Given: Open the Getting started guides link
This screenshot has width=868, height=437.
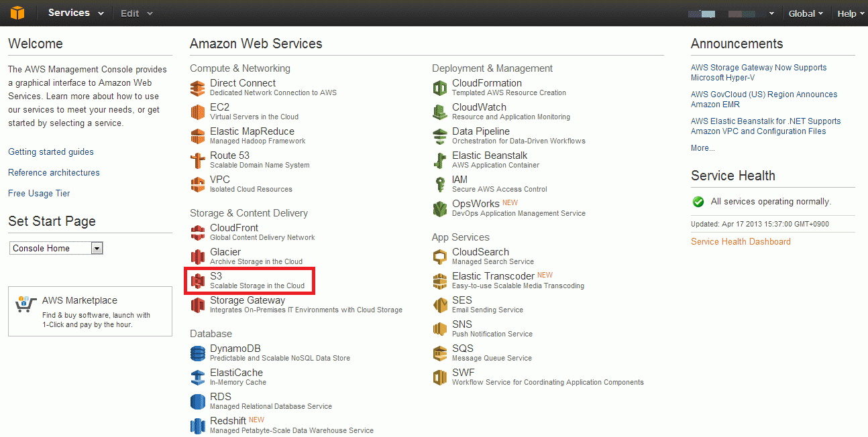Looking at the screenshot, I should pyautogui.click(x=51, y=152).
